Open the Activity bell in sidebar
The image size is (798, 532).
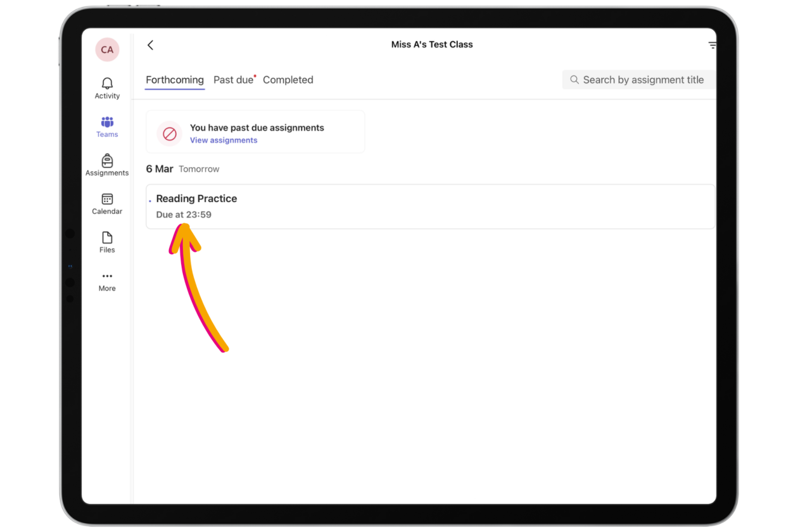(107, 84)
